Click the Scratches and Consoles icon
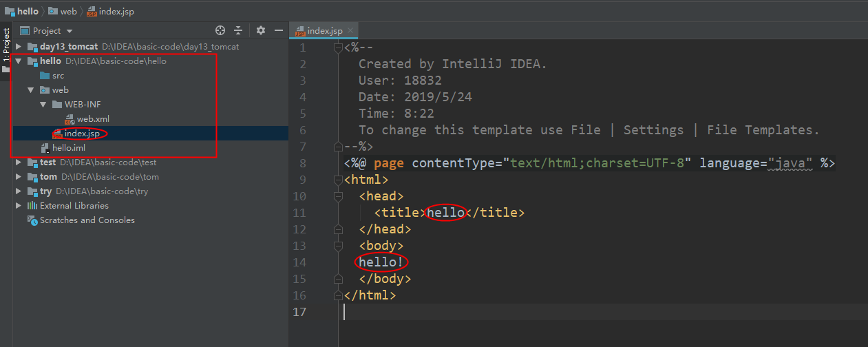This screenshot has height=347, width=868. click(32, 220)
